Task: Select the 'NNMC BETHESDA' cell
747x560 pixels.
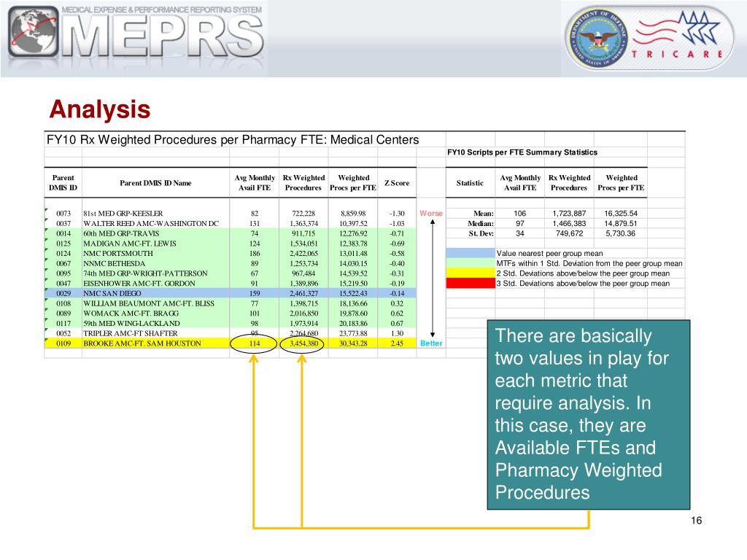Action: pos(114,263)
